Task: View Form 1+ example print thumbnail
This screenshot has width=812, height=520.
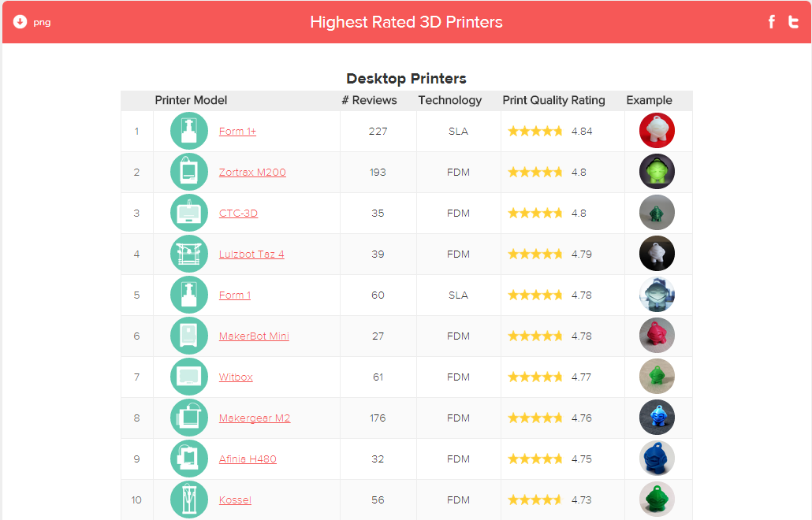Action: click(657, 131)
